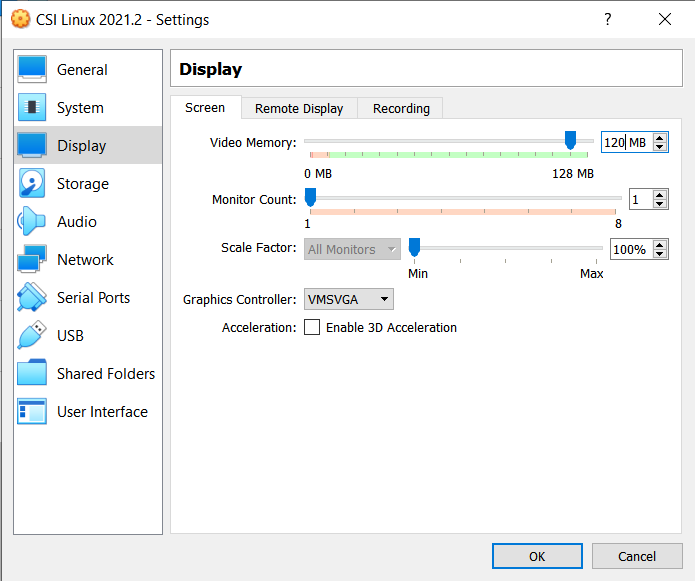
Task: Enable 3D Acceleration checkbox
Action: tap(312, 328)
